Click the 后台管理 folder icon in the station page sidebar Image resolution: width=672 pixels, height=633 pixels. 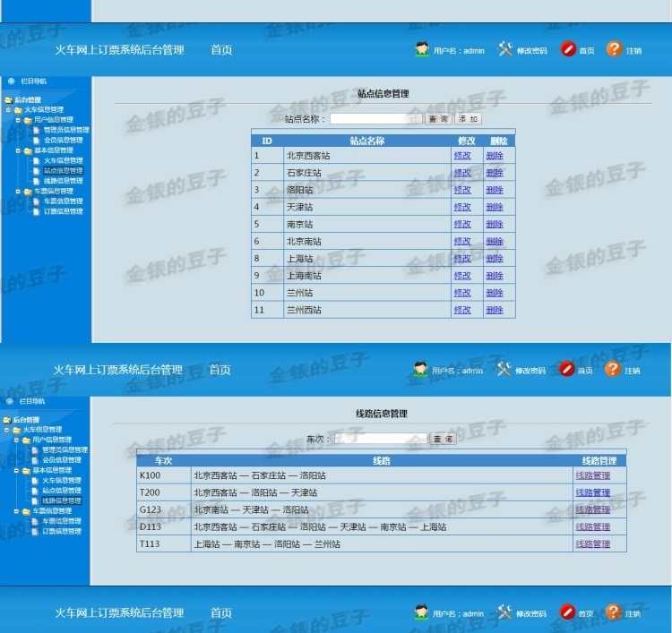pos(8,99)
